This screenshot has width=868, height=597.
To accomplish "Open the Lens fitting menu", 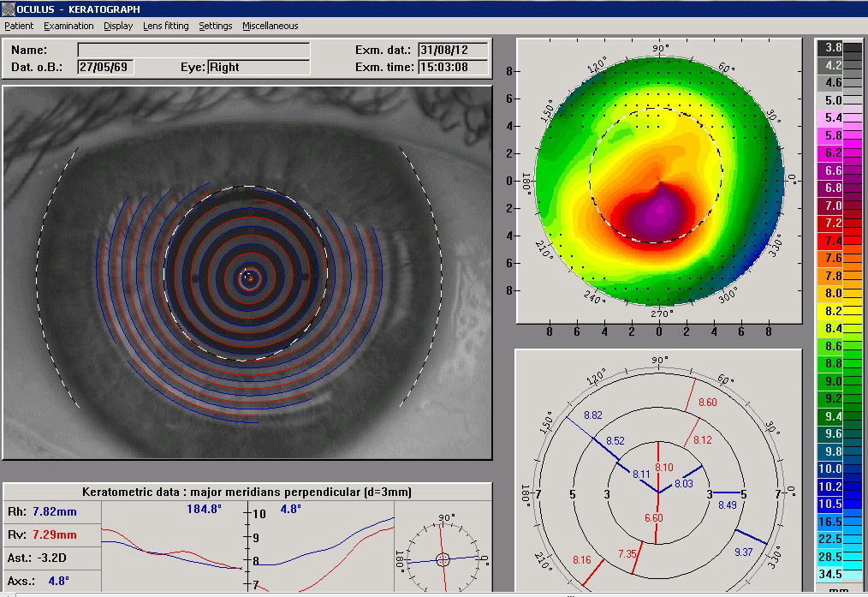I will [x=165, y=26].
